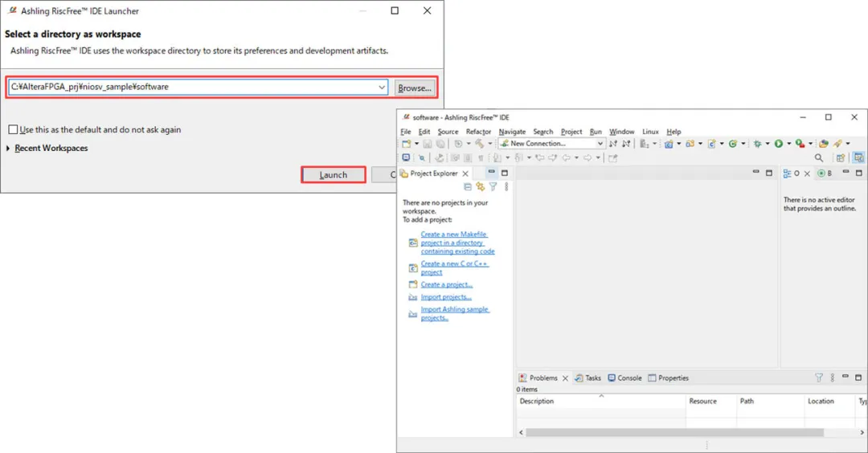The height and width of the screenshot is (453, 868).
Task: Open the dropdown arrow next to the New wizard icon
Action: pos(416,144)
